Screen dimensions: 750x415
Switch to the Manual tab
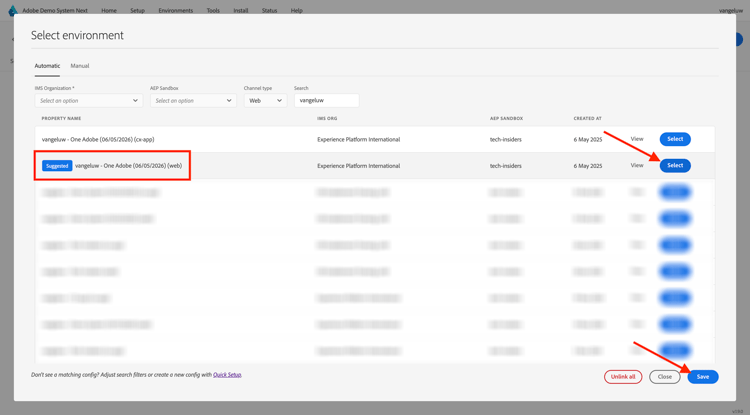80,66
